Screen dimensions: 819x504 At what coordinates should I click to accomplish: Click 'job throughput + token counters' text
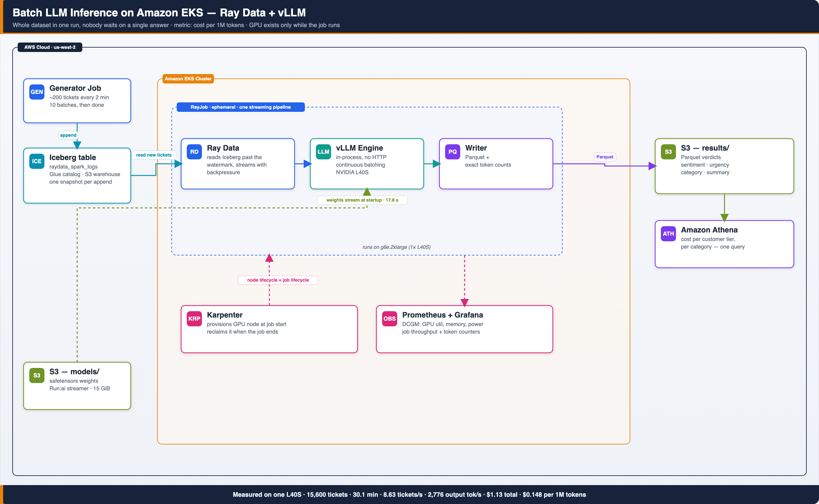tap(441, 332)
